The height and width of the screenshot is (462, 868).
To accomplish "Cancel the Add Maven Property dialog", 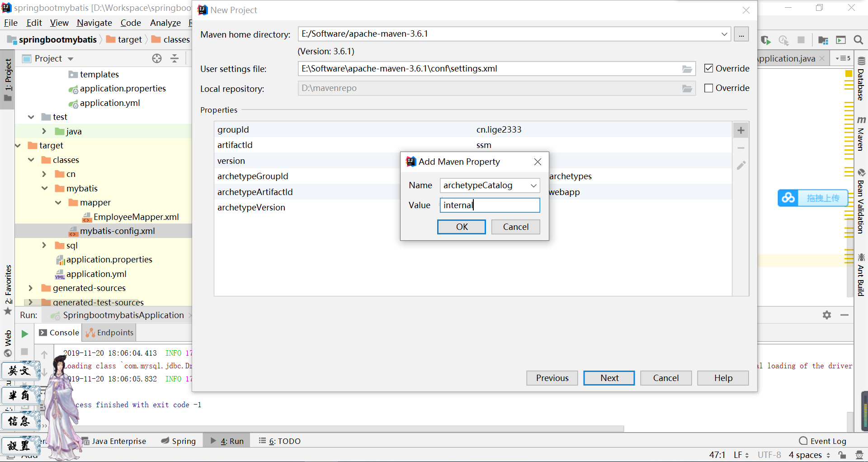I will pos(515,227).
